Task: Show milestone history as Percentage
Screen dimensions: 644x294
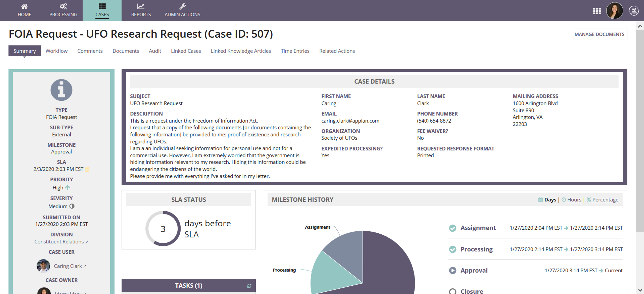Action: [x=605, y=200]
